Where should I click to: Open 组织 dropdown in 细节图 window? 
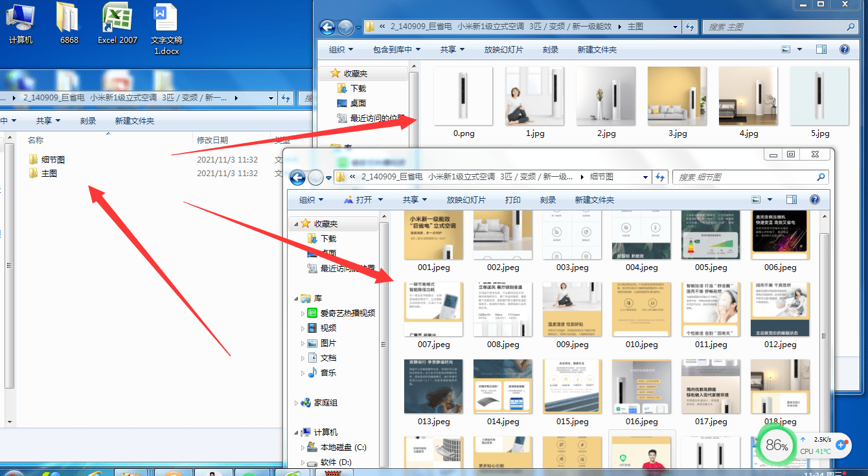pos(311,200)
